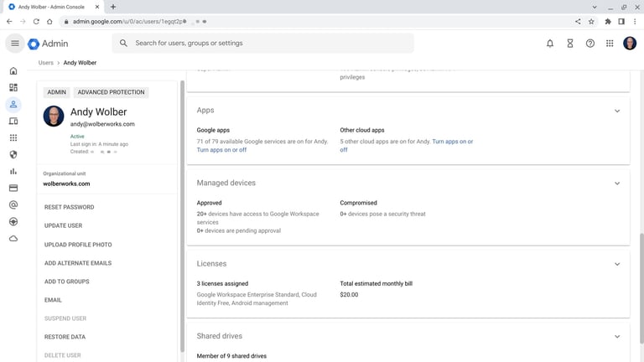
Task: Select Add to Groups option
Action: click(x=66, y=282)
